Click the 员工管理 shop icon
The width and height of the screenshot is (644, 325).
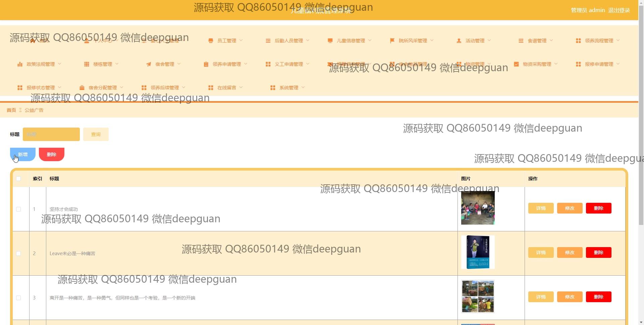click(211, 41)
